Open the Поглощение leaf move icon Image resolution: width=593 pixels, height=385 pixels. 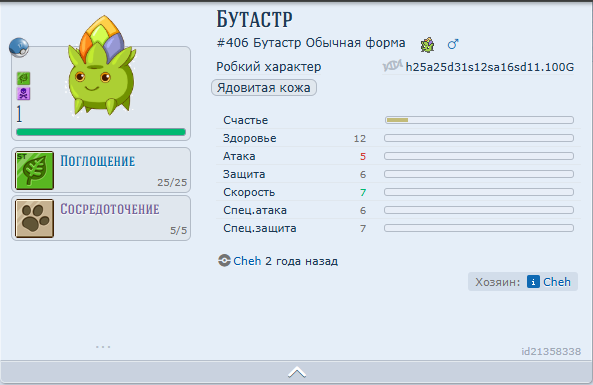(x=34, y=170)
